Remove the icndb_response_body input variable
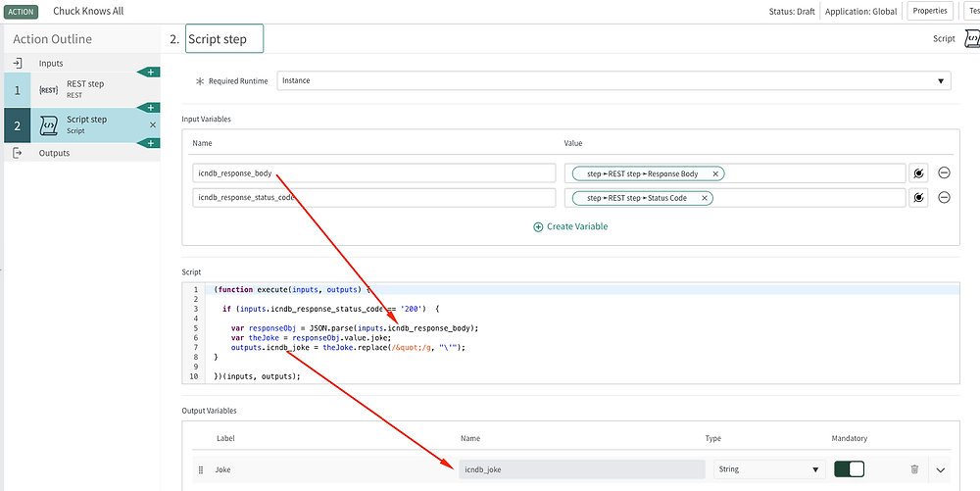Viewport: 980px width, 491px height. tap(945, 173)
